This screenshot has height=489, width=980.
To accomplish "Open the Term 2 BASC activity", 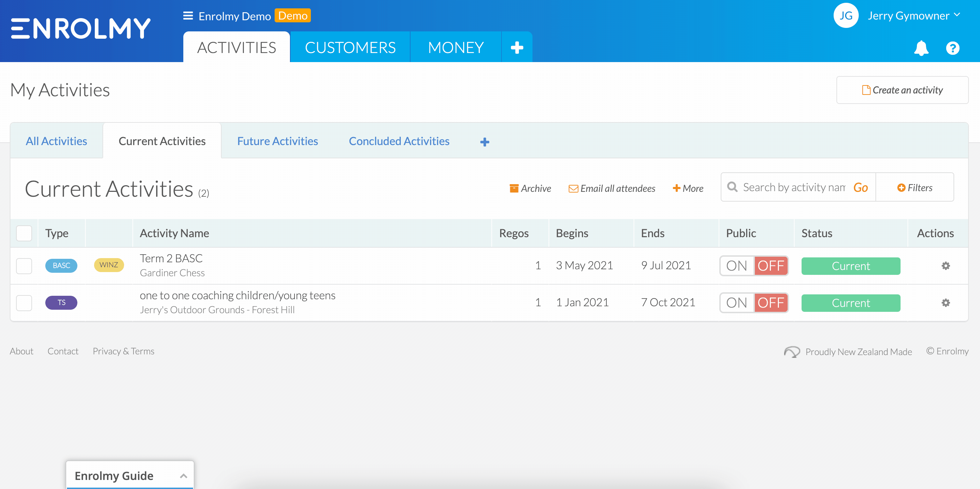I will tap(171, 258).
